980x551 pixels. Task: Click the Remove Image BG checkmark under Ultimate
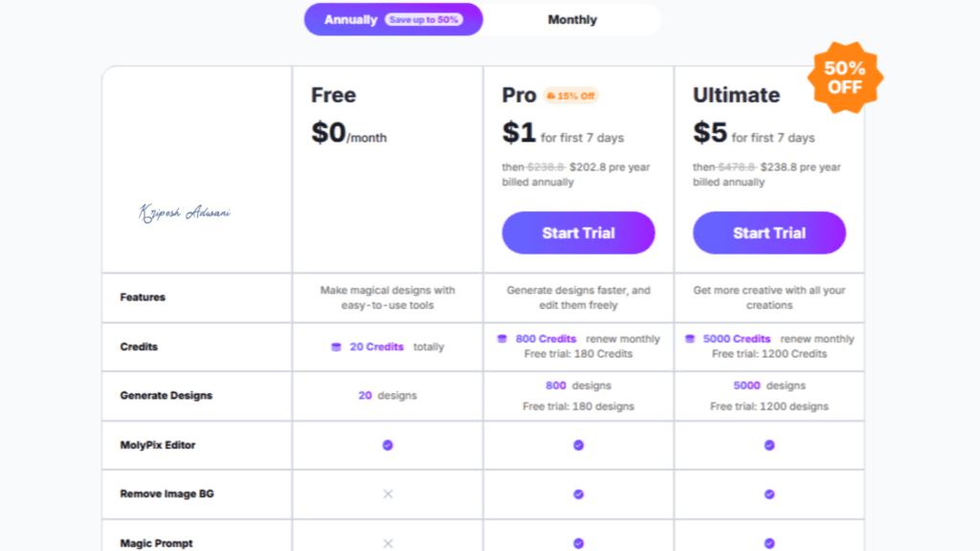(769, 494)
